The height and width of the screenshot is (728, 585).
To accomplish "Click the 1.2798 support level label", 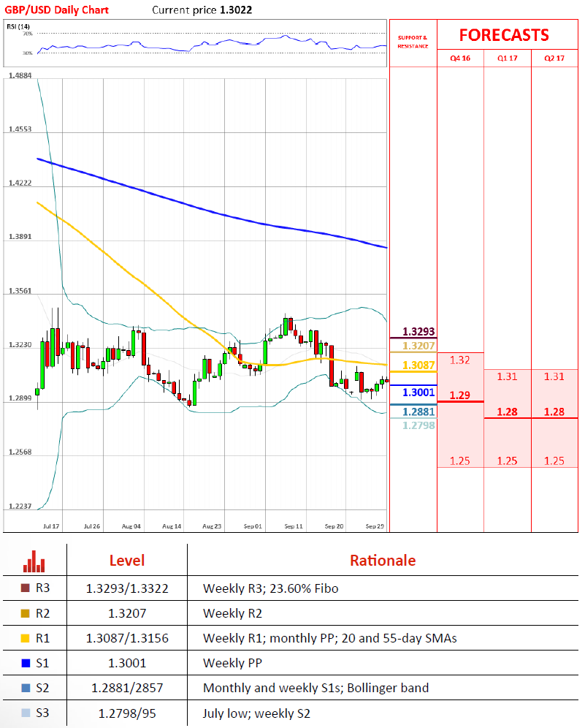I will click(418, 425).
